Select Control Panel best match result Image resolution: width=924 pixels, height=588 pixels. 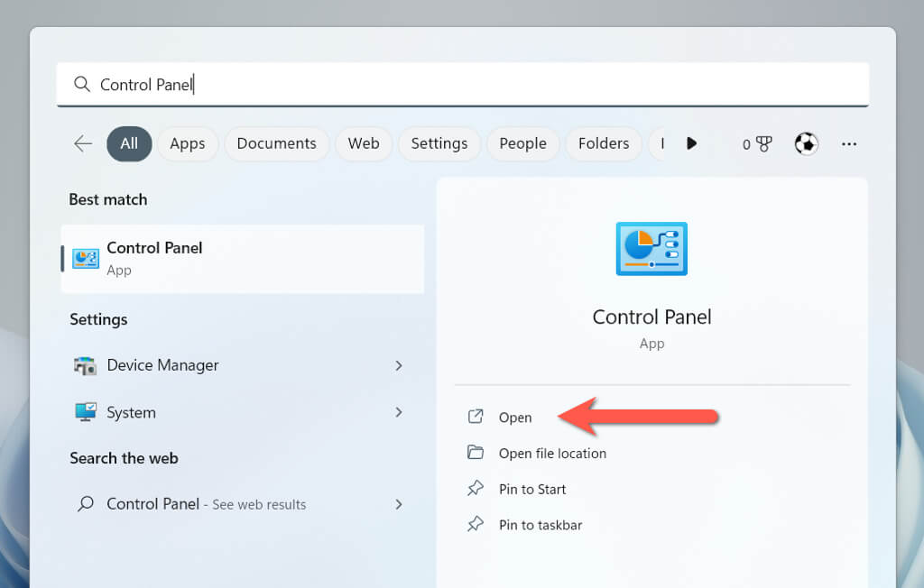pyautogui.click(x=242, y=259)
